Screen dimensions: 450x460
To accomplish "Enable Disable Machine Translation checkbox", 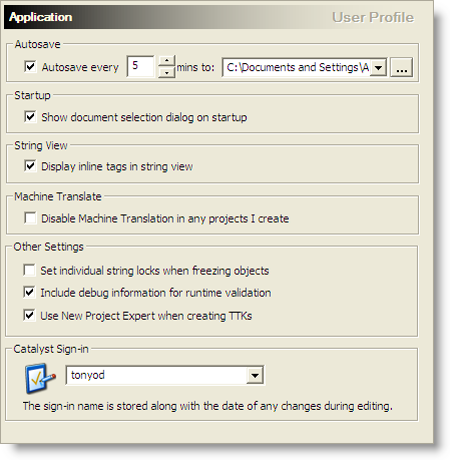I will click(x=30, y=218).
